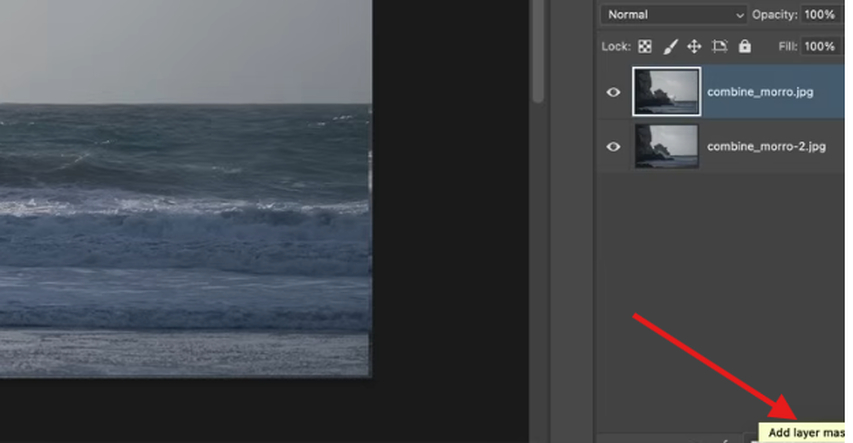This screenshot has width=853, height=443.
Task: Toggle lock position move icon
Action: pos(694,47)
